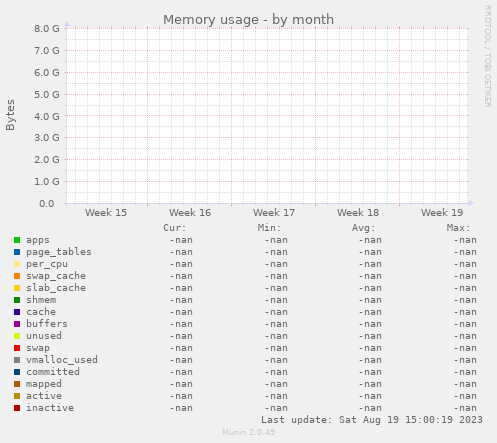Click the per_cpu pale yellow swatch
Image resolution: width=497 pixels, height=443 pixels.
point(17,264)
